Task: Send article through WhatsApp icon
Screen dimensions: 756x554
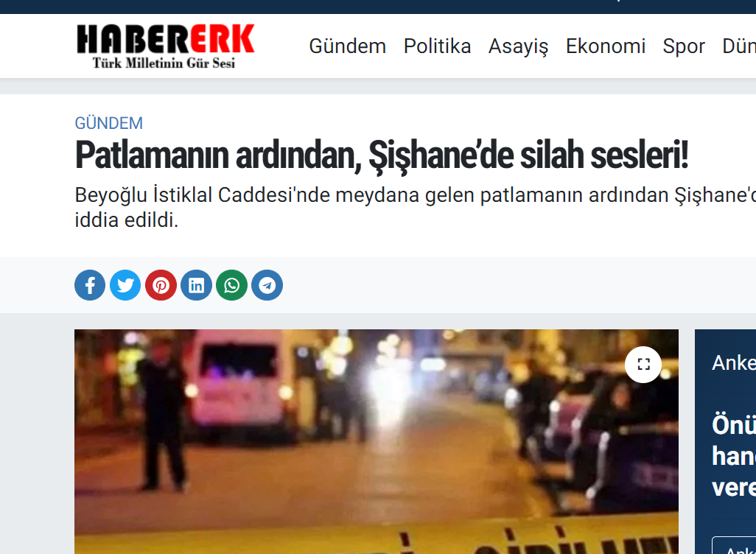Action: (232, 285)
